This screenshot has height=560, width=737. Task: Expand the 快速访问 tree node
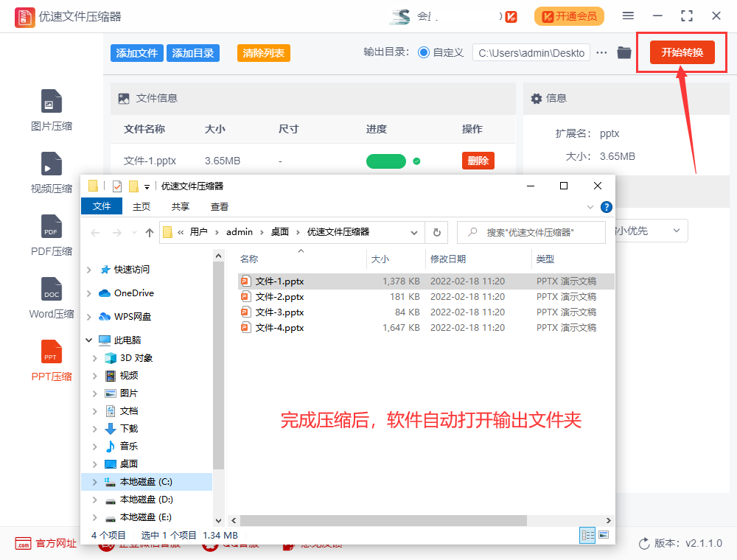[x=89, y=270]
